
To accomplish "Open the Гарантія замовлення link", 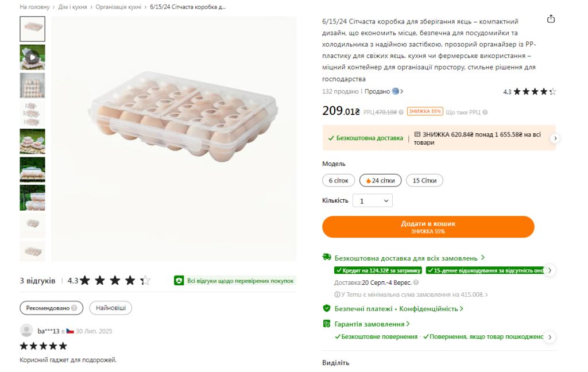I will pyautogui.click(x=370, y=324).
